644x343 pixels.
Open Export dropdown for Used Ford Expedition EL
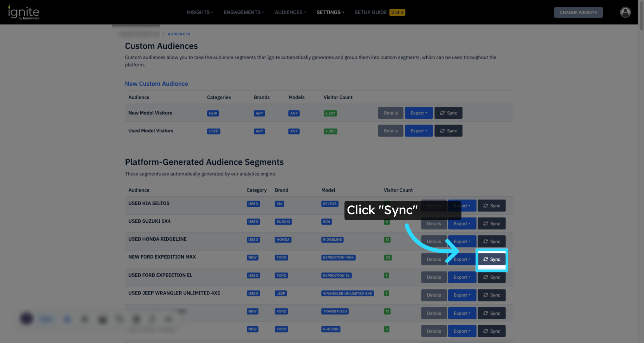pyautogui.click(x=462, y=277)
